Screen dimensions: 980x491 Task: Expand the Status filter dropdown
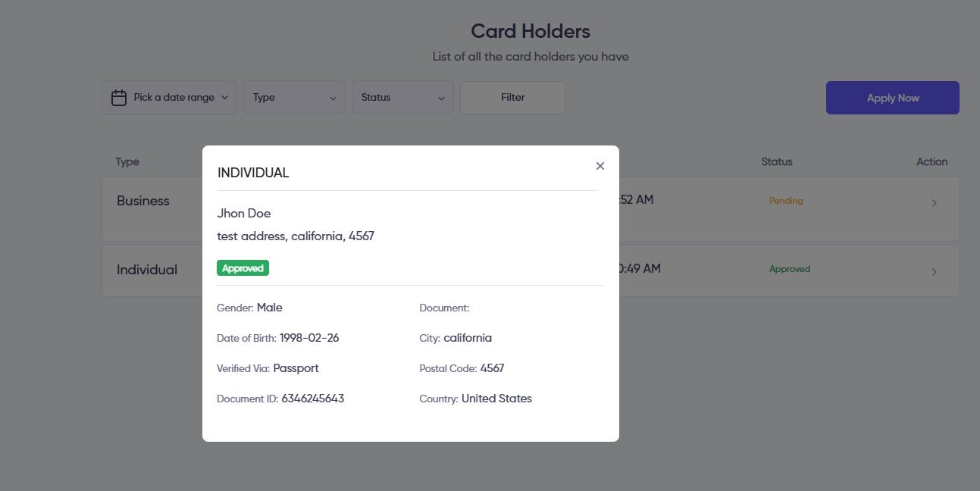[x=402, y=98]
